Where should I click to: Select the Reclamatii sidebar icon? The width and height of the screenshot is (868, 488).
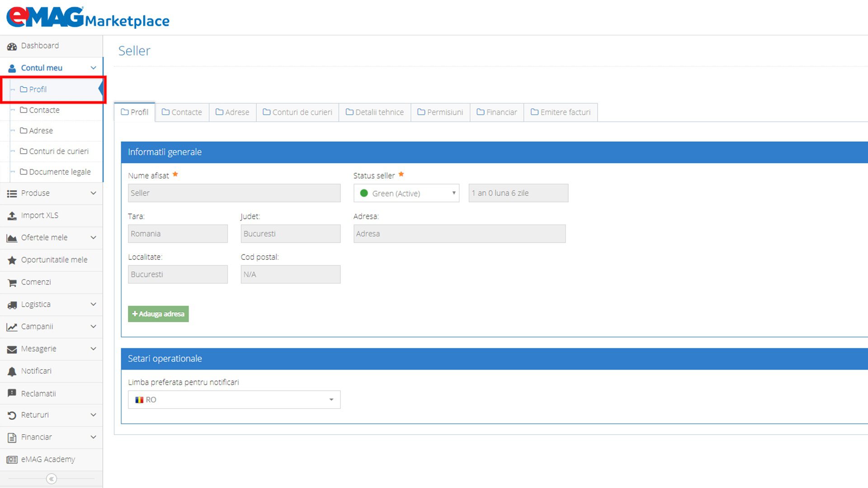tap(12, 393)
